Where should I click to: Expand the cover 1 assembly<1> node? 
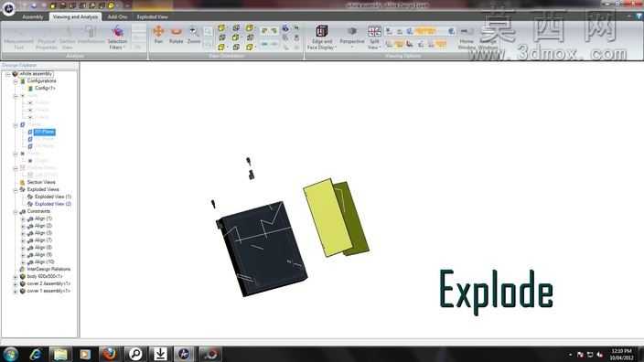[x=16, y=292]
